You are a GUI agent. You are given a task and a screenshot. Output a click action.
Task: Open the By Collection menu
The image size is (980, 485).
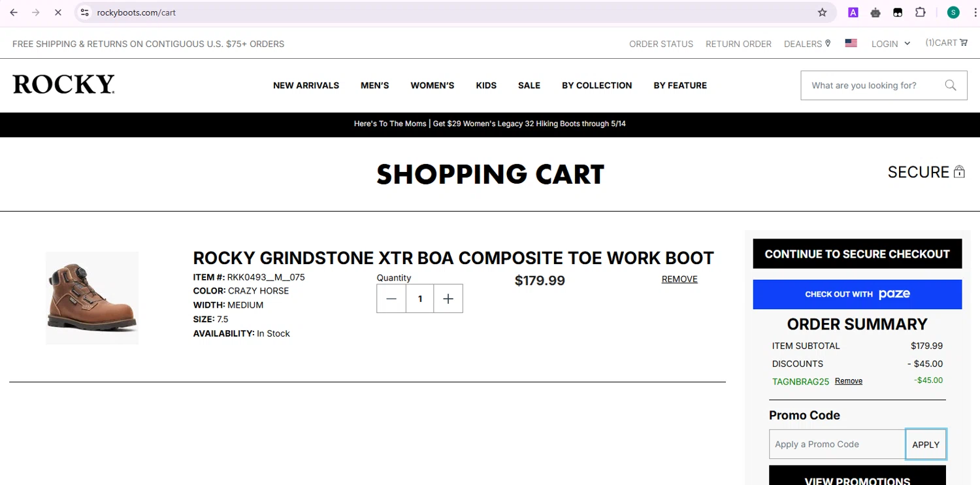596,86
